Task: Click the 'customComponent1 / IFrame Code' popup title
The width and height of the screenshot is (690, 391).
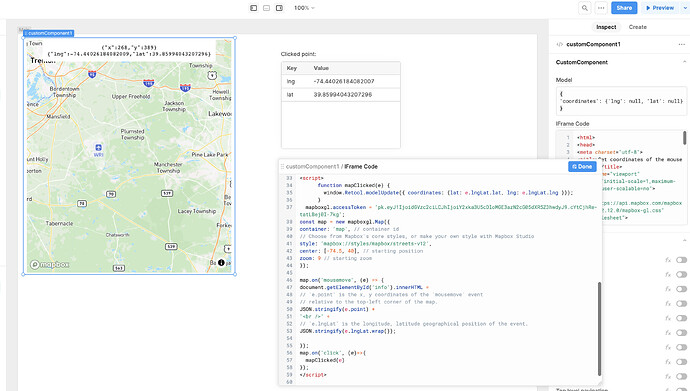Action: [332, 167]
